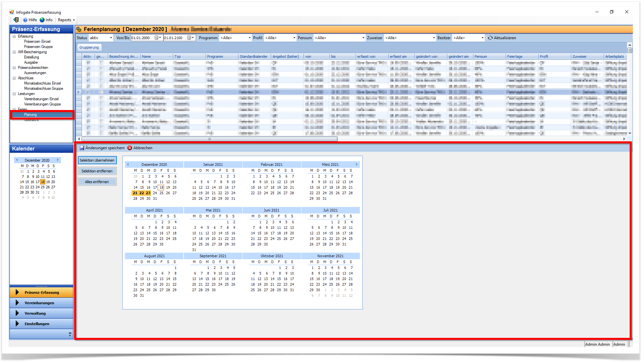Collapse the Präsenzübersichten tree node
This screenshot has width=644, height=363.
pyautogui.click(x=14, y=68)
